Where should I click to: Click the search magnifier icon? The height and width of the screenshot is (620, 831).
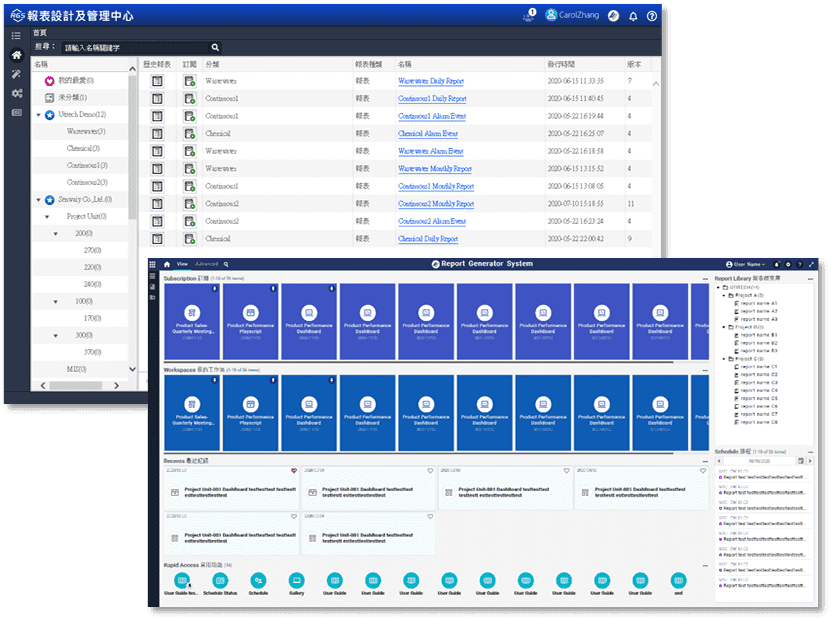coord(215,47)
